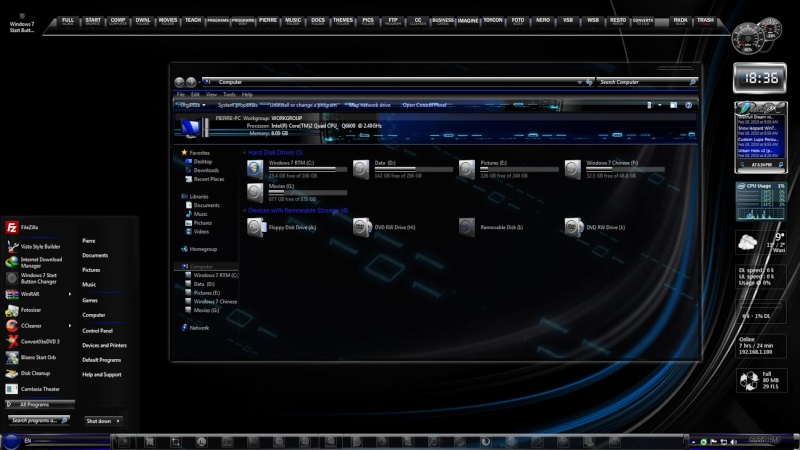Viewport: 800px width, 450px height.
Task: Open Explorer help icon
Action: point(688,105)
